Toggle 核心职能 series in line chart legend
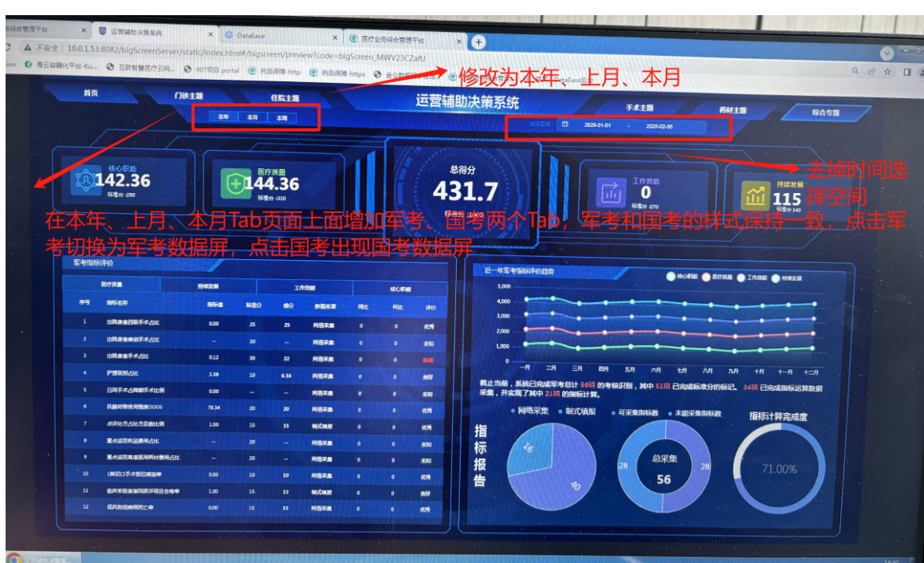Viewport: 924px width, 563px height. click(x=671, y=277)
